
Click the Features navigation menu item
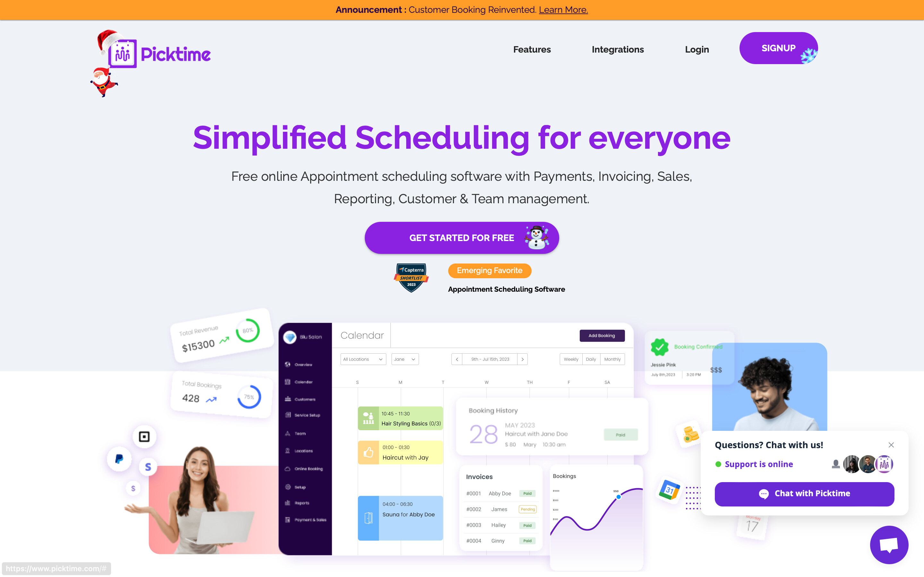pos(532,48)
